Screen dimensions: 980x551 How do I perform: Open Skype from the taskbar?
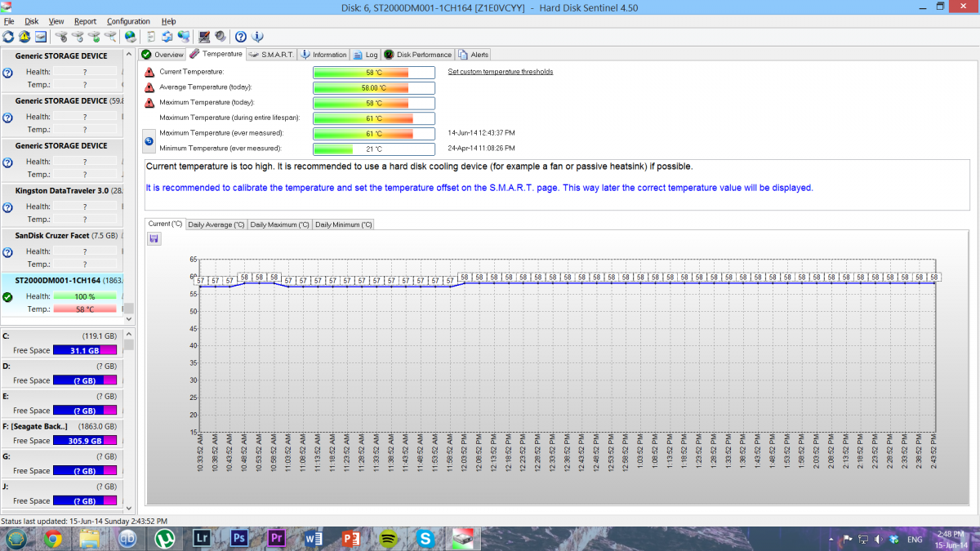[x=425, y=539]
